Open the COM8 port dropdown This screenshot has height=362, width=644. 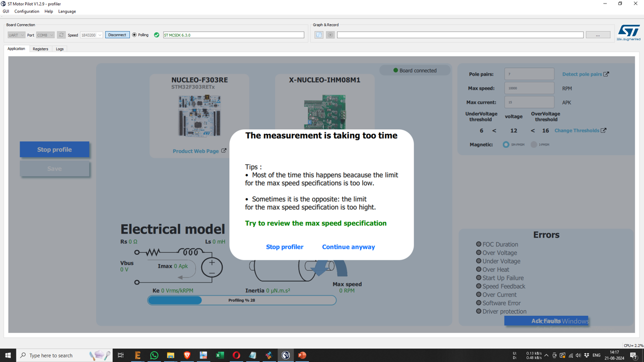(x=45, y=35)
